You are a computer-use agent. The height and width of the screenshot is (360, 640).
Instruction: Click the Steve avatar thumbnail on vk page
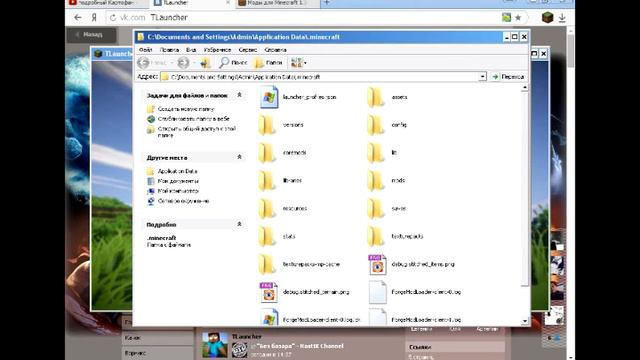tap(215, 345)
